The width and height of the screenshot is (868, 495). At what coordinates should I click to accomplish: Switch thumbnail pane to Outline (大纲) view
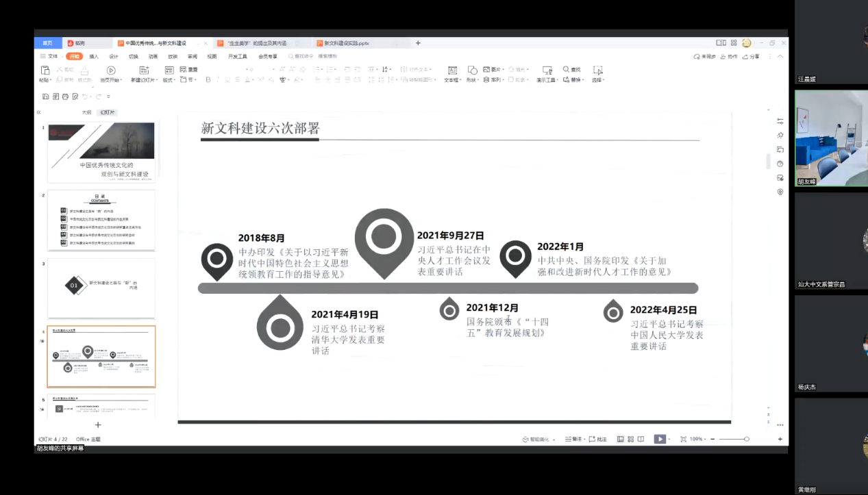click(x=87, y=112)
